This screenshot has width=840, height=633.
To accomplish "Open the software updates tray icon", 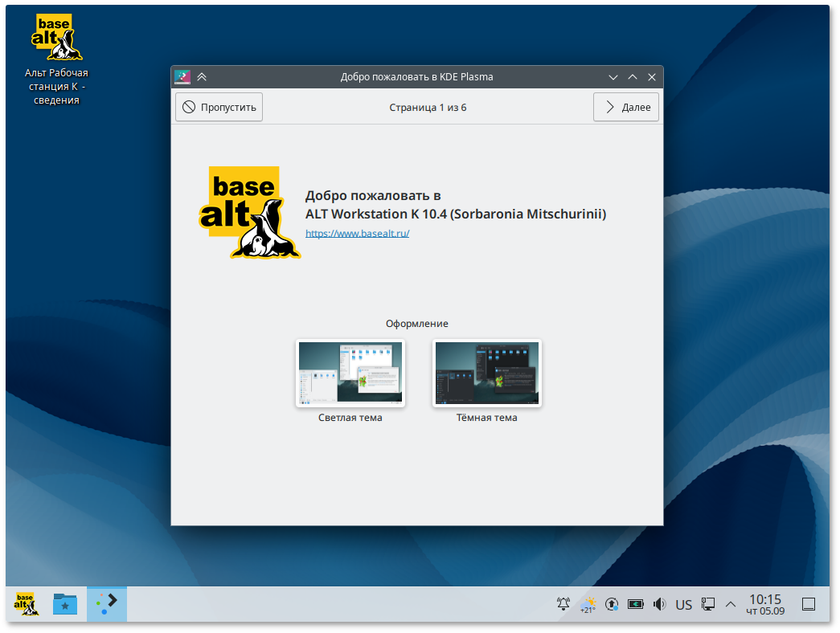I will click(x=612, y=604).
